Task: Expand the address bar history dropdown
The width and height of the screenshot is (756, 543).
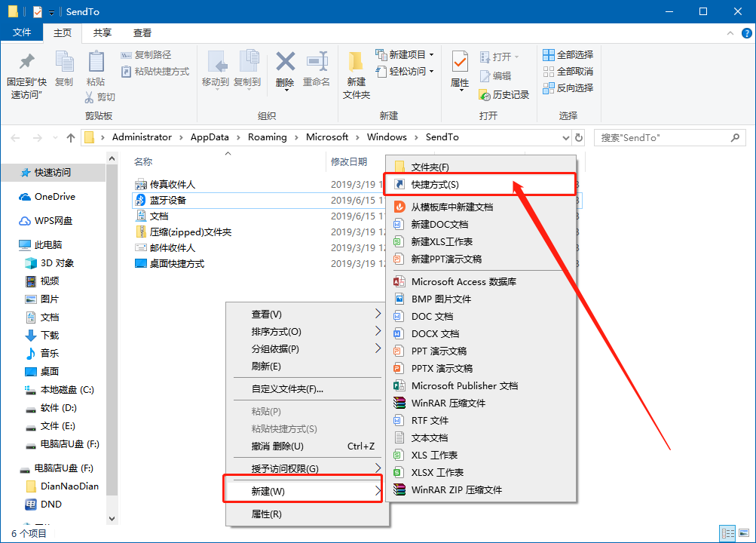Action: click(565, 138)
